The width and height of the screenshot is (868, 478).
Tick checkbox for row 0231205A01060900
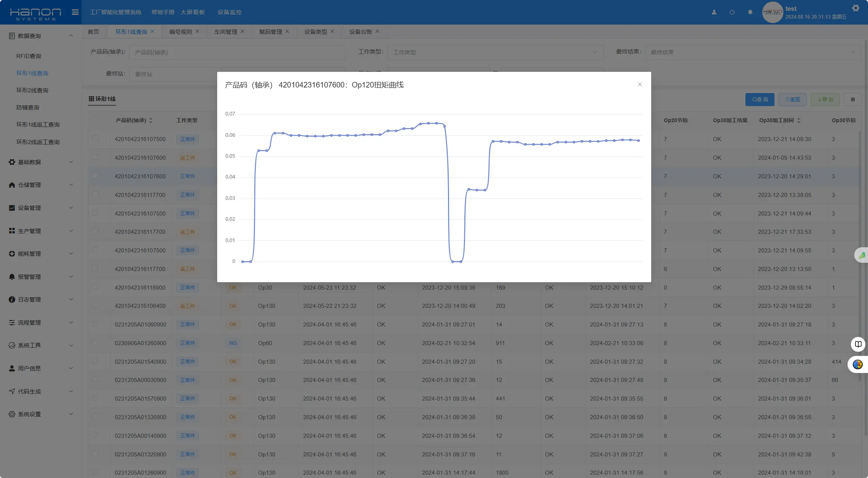click(x=95, y=324)
